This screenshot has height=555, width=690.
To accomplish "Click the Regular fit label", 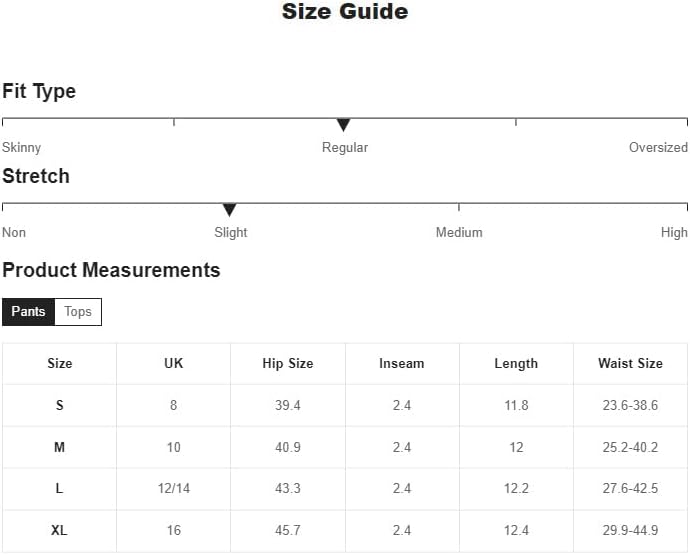I will click(345, 147).
